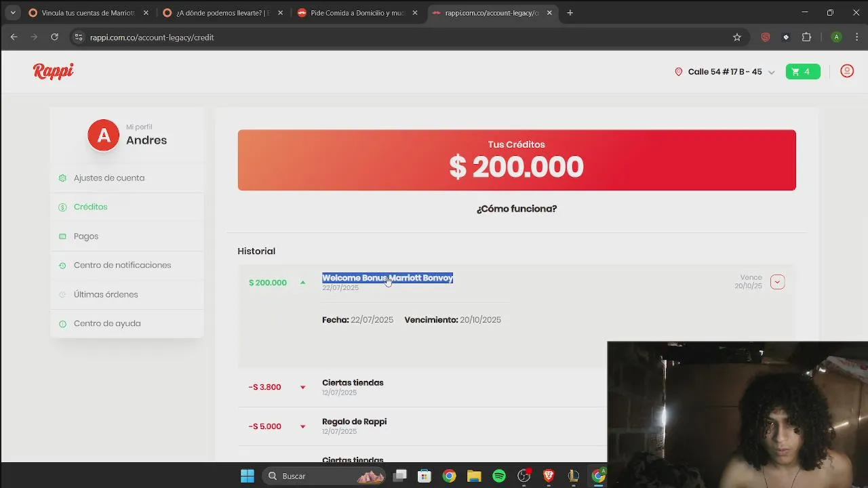Screen dimensions: 868x488
Task: Click the taskbar Buscar search box
Action: click(324, 476)
